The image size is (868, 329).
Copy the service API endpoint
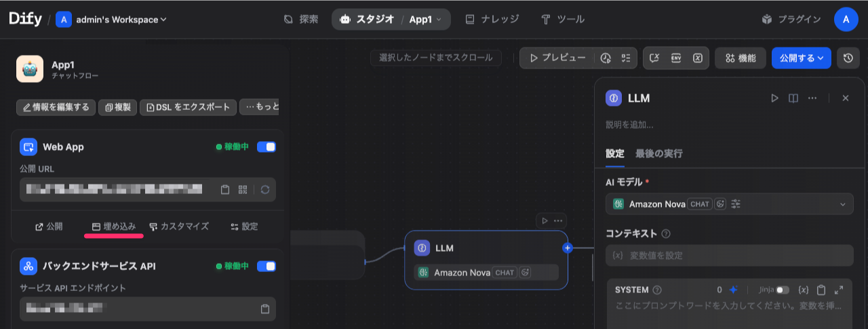point(265,309)
